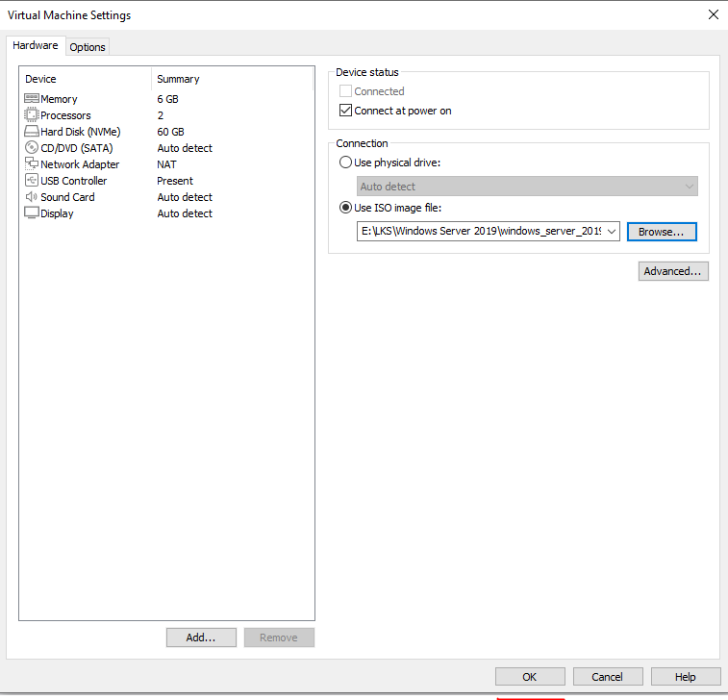The height and width of the screenshot is (700, 728).
Task: Click Auto detect summary for CD/DVD
Action: click(x=185, y=148)
